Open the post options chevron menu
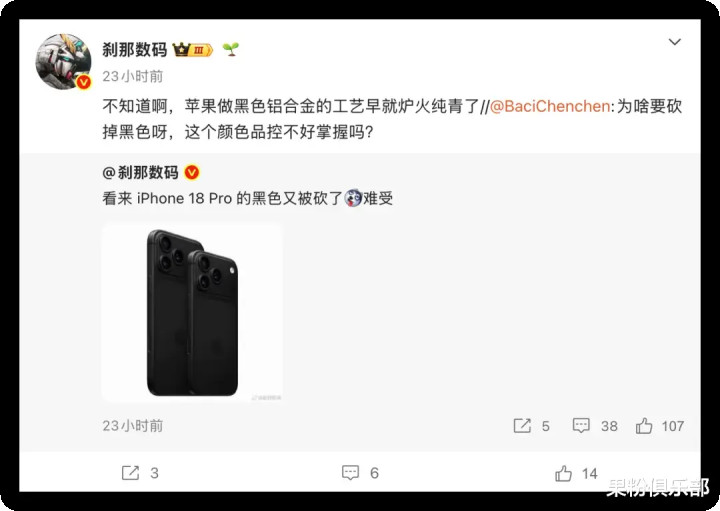The height and width of the screenshot is (511, 720). (x=674, y=42)
